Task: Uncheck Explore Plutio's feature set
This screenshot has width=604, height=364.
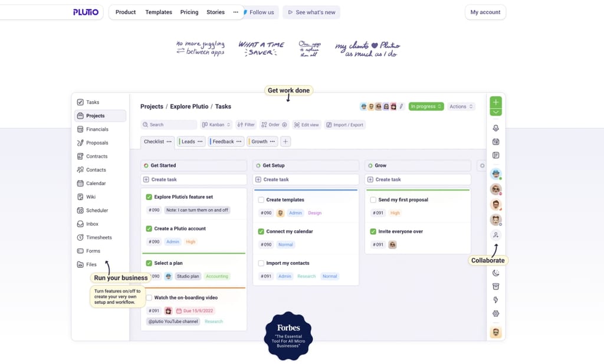Action: 149,197
